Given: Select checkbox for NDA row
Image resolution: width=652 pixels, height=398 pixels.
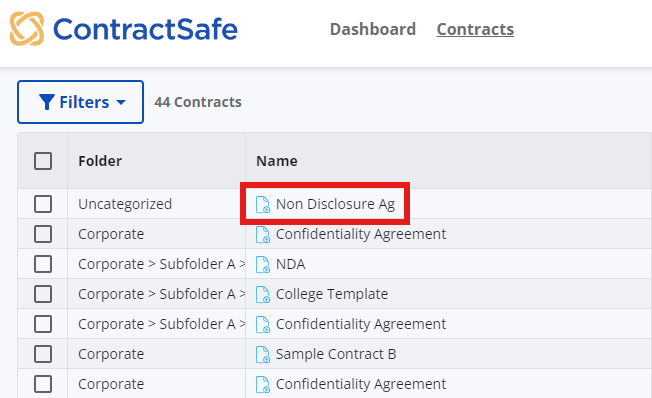Looking at the screenshot, I should [43, 264].
